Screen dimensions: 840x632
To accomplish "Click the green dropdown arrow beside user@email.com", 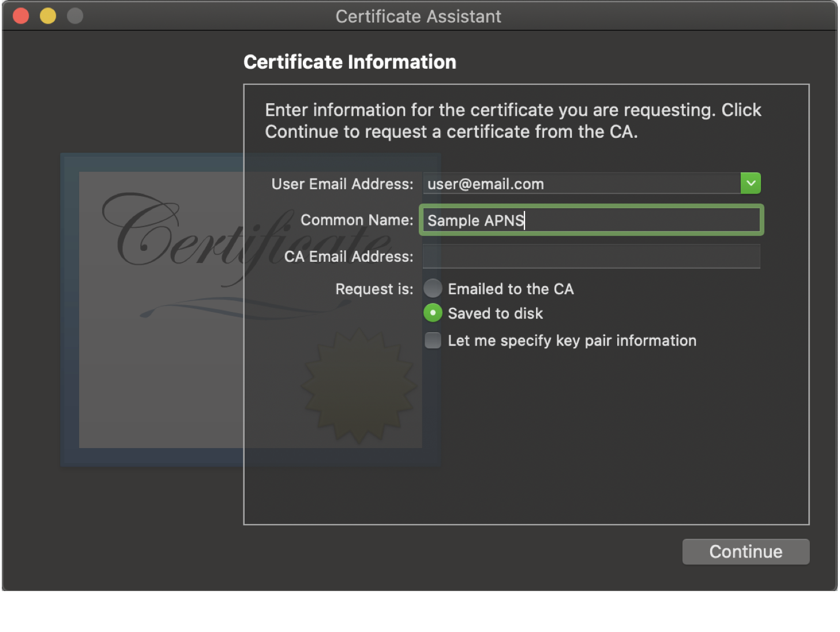I will (751, 183).
